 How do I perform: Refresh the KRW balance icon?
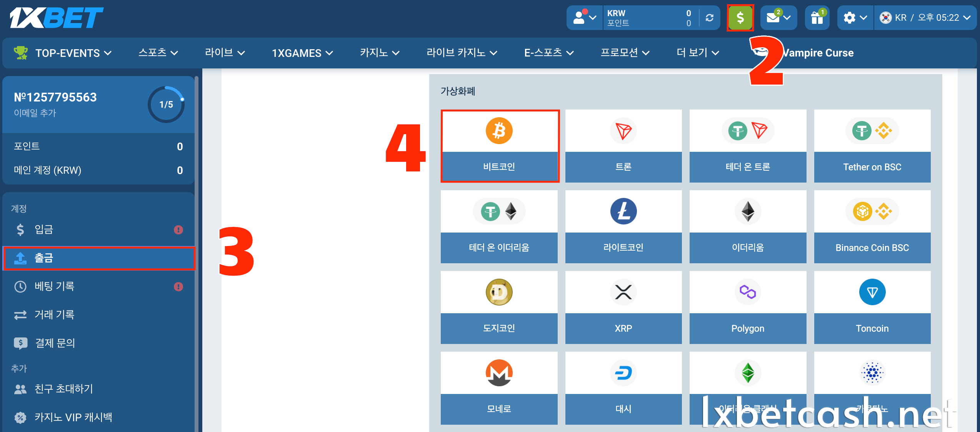(710, 18)
